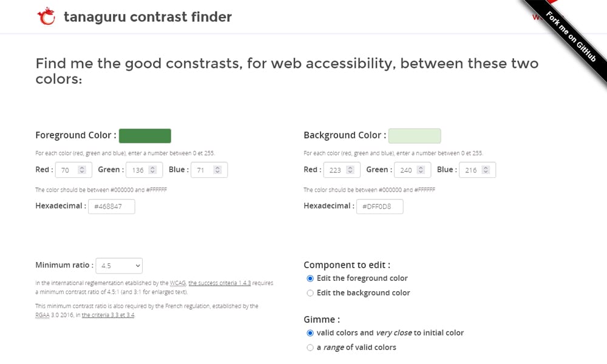Click the light green background color swatch
The image size is (607, 364).
[415, 135]
